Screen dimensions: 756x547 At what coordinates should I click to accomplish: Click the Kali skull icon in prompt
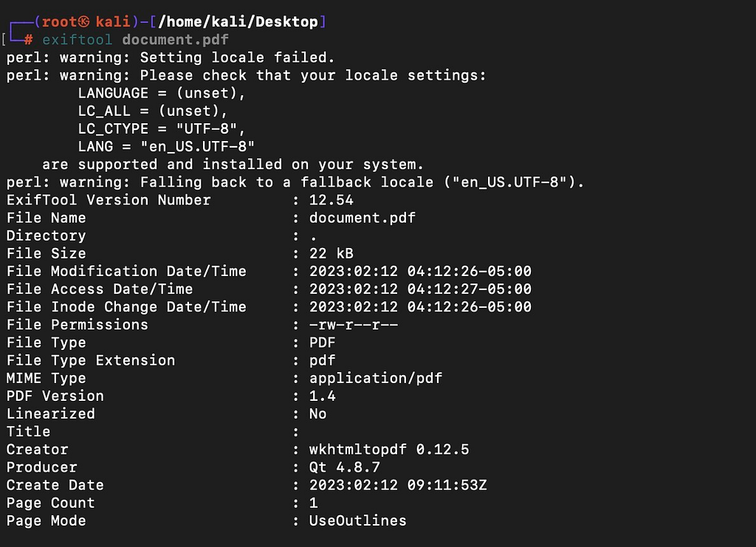tap(83, 21)
